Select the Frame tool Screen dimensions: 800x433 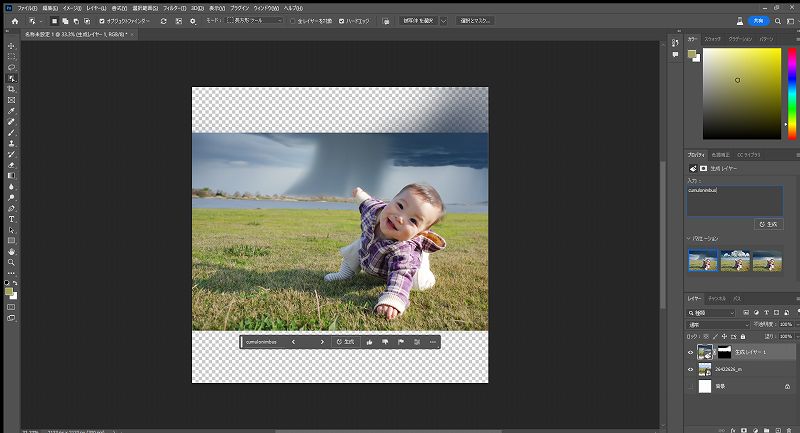click(11, 100)
